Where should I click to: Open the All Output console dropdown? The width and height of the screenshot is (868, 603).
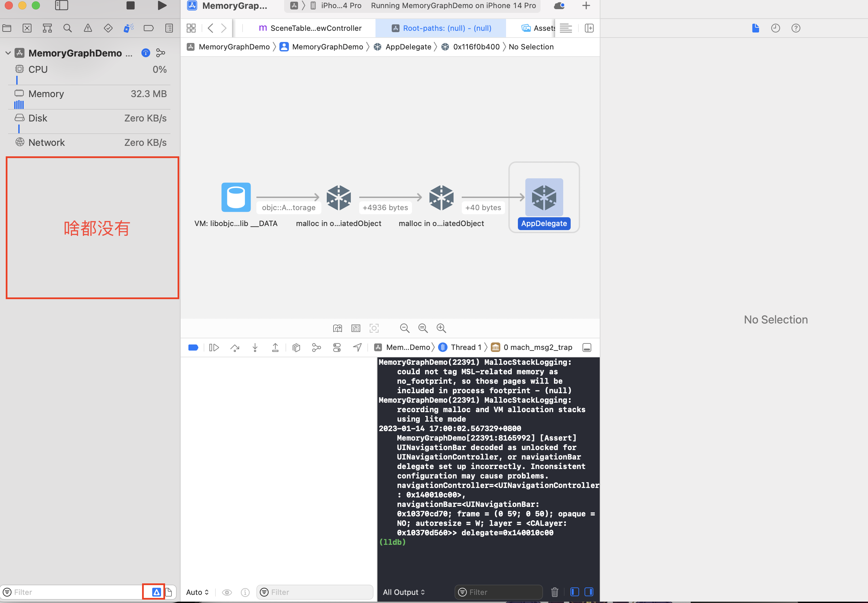tap(404, 592)
